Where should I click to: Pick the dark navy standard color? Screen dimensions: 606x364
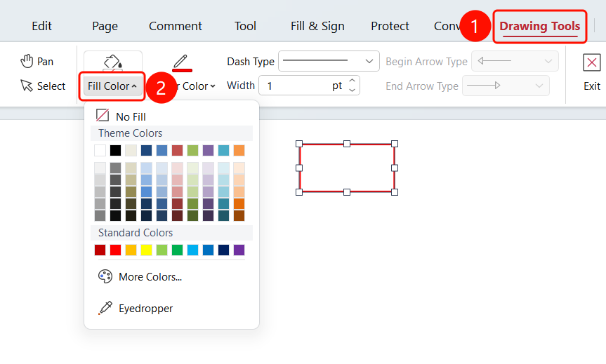coord(224,250)
